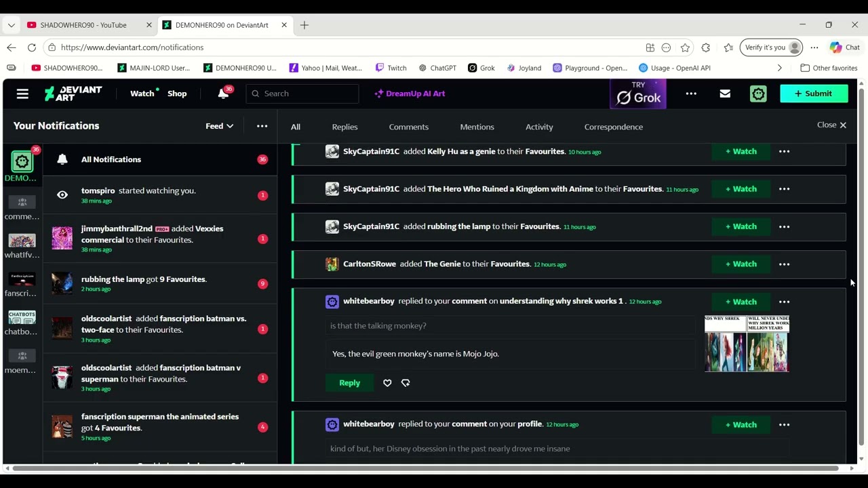Open the mail envelope icon in header

pyautogui.click(x=725, y=94)
